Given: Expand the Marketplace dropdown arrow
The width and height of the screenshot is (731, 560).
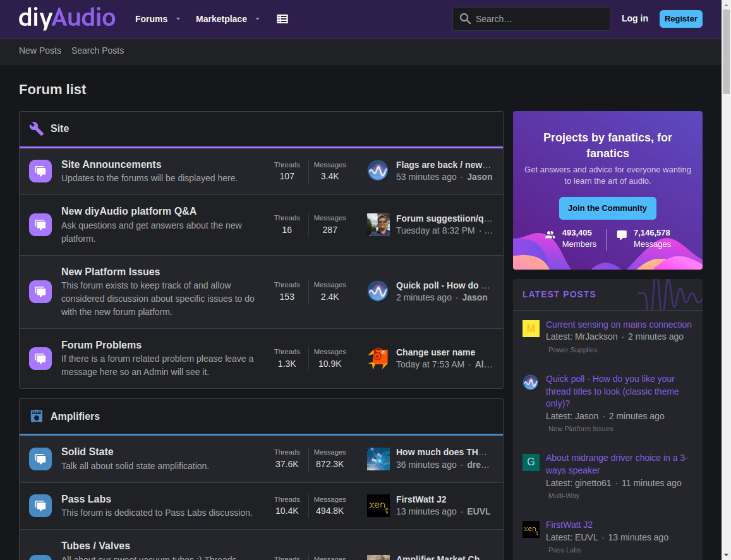Looking at the screenshot, I should point(257,19).
